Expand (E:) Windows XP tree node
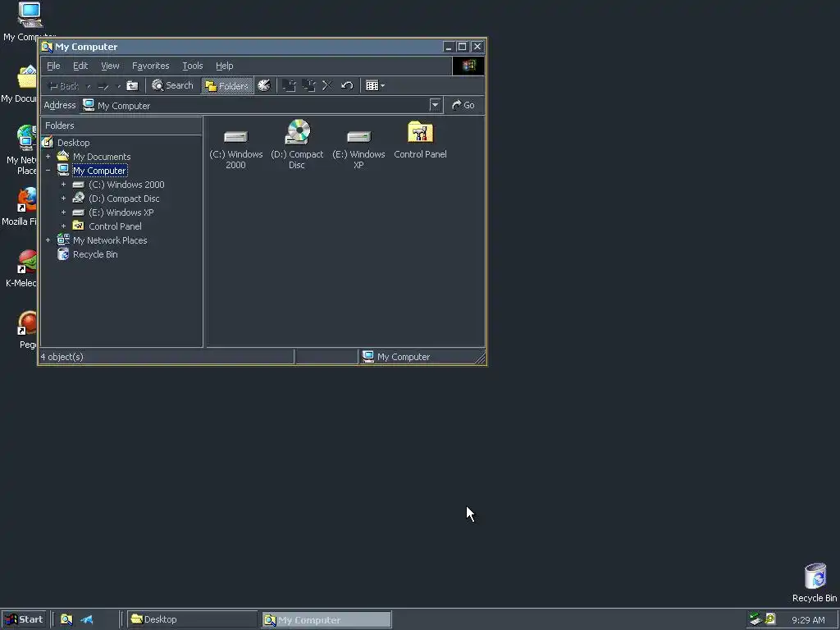The width and height of the screenshot is (840, 630). 64,212
